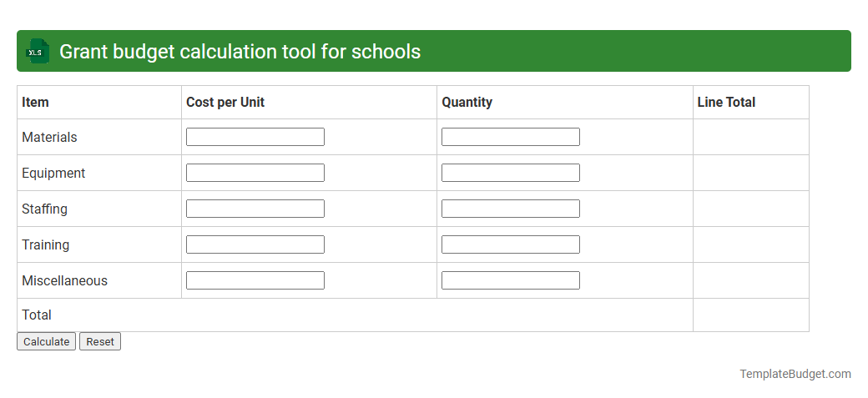Select the 'Staffing' row label
Image resolution: width=868 pixels, height=398 pixels.
[45, 209]
